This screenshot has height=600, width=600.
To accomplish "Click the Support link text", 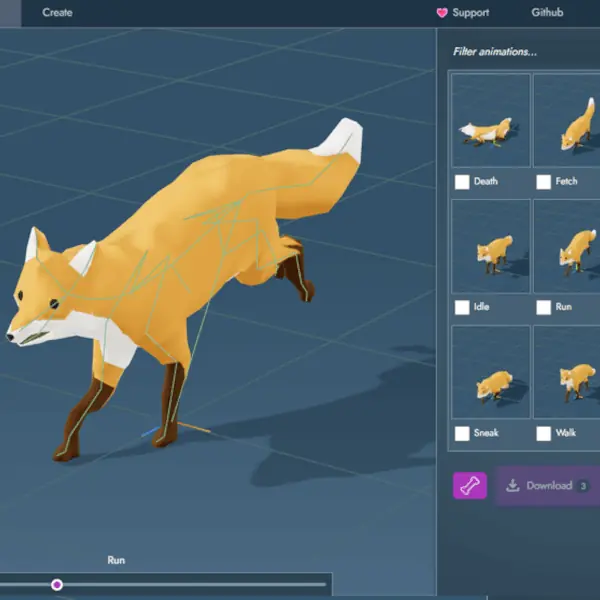I will click(x=471, y=13).
